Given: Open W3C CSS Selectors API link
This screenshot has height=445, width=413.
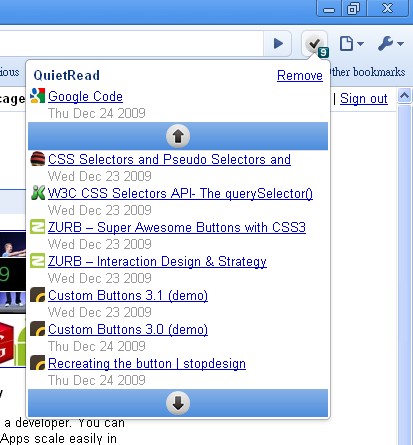Looking at the screenshot, I should pyautogui.click(x=180, y=193).
